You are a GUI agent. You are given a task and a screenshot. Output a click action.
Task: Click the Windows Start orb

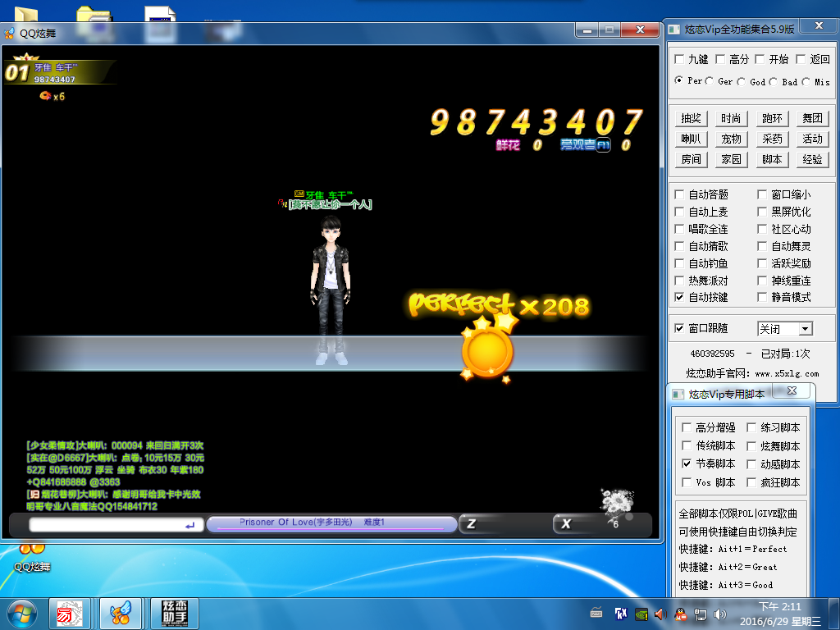pos(21,614)
